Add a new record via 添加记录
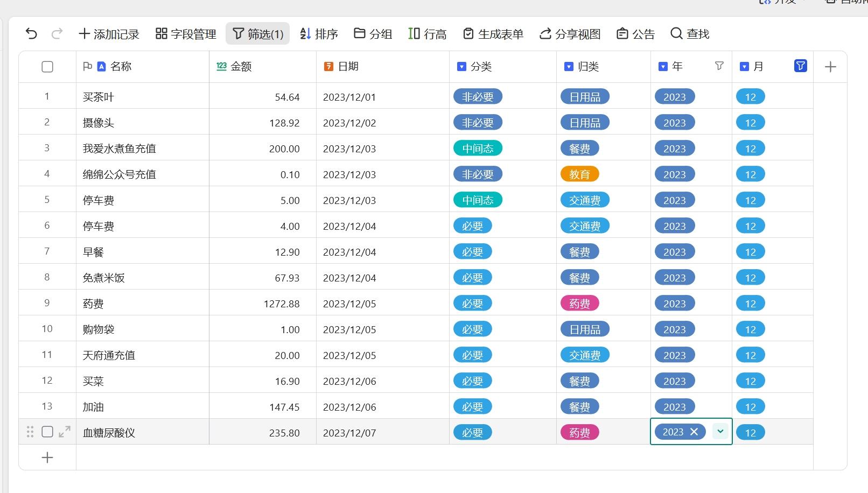This screenshot has height=493, width=868. coord(109,34)
